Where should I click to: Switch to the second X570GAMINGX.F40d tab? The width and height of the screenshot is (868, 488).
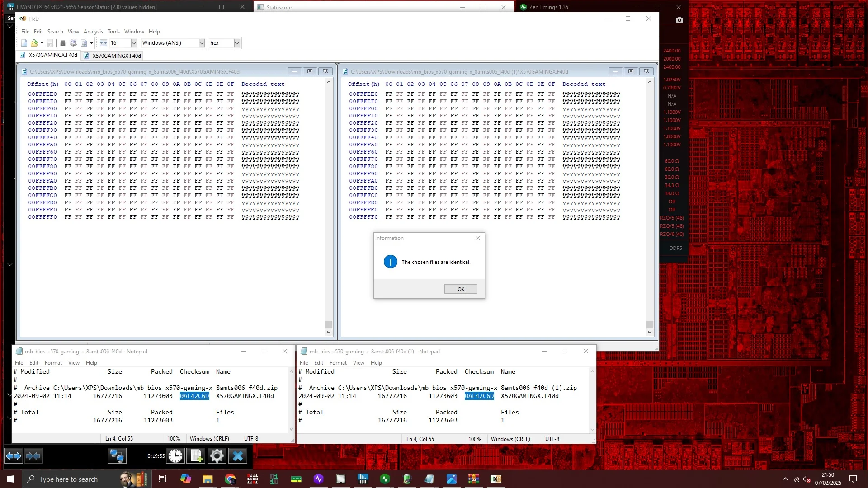click(x=113, y=56)
